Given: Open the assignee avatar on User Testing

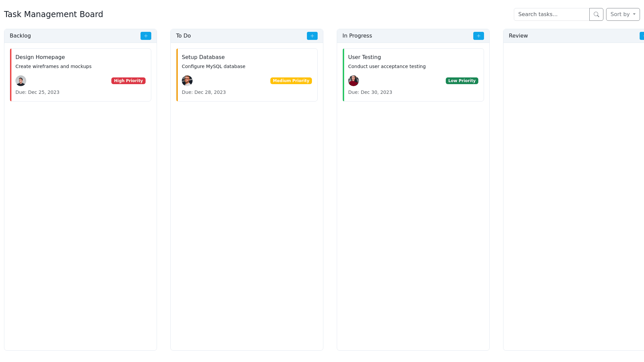Looking at the screenshot, I should [x=354, y=81].
